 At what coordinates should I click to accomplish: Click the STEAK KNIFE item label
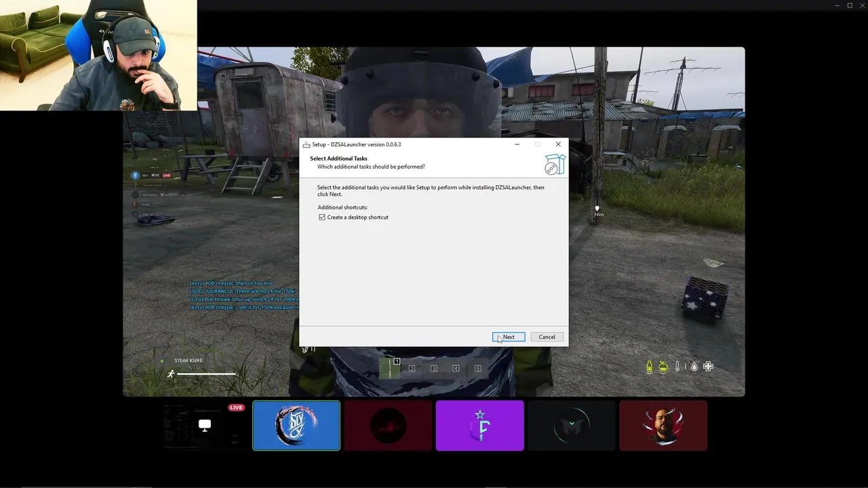click(189, 361)
